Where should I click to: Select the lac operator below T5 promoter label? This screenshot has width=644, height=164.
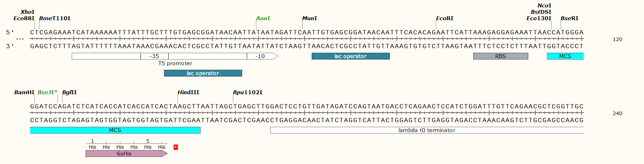click(x=203, y=73)
